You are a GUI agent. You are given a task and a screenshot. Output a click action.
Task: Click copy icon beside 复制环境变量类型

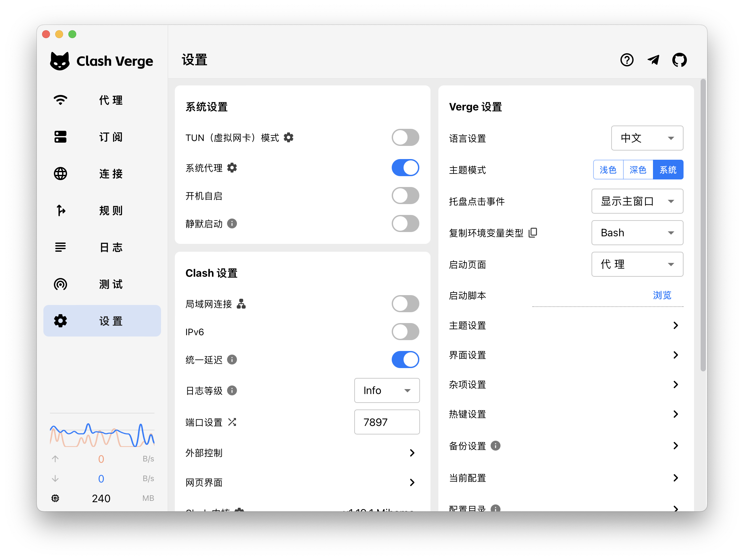(533, 232)
